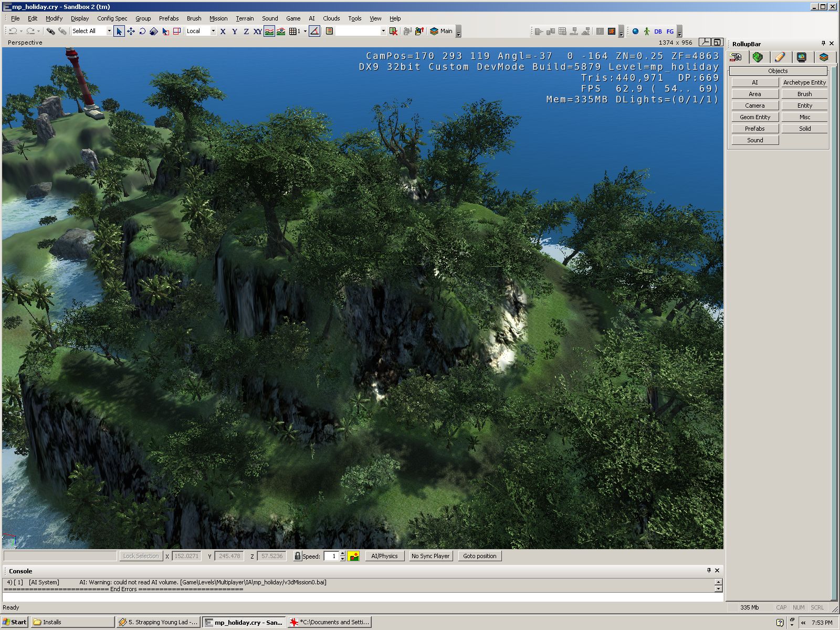Toggle terrain collision colored icon
The height and width of the screenshot is (630, 840).
click(354, 556)
